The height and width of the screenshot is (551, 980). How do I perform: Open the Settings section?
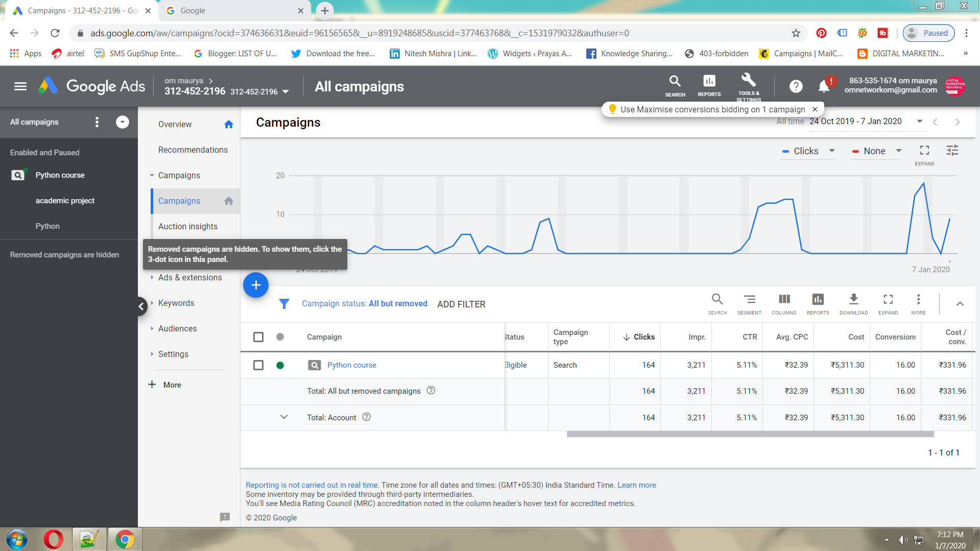[x=173, y=354]
